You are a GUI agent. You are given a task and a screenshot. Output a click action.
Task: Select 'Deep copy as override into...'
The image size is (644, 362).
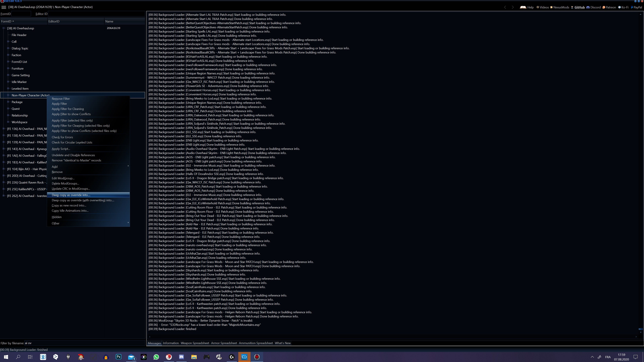point(71,195)
